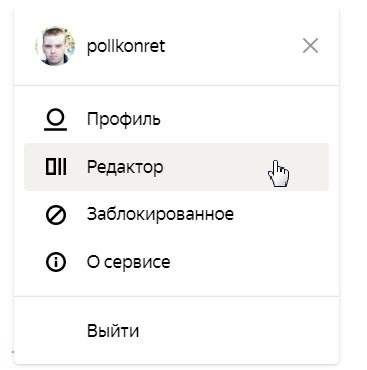Open blocked content list via Заблокированное text
This screenshot has width=367, height=370.
click(x=160, y=214)
